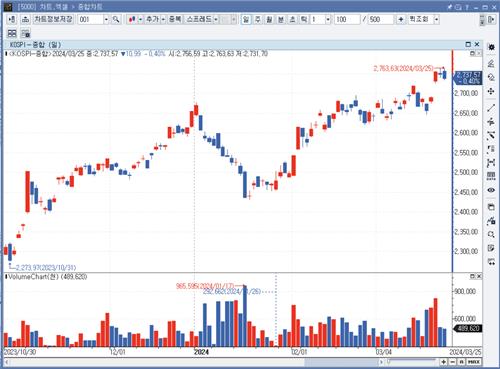The width and height of the screenshot is (500, 369).
Task: Click the VolumeChart(전) indicator label
Action: 47,277
